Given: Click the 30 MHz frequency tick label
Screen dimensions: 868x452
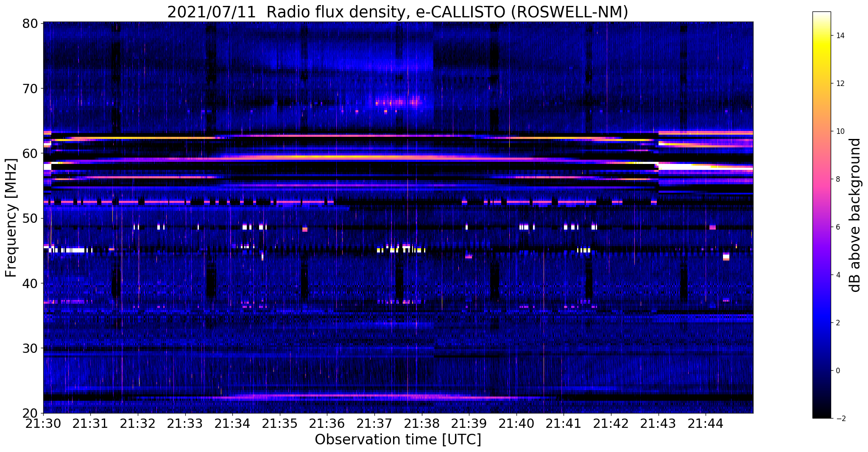Looking at the screenshot, I should point(30,348).
